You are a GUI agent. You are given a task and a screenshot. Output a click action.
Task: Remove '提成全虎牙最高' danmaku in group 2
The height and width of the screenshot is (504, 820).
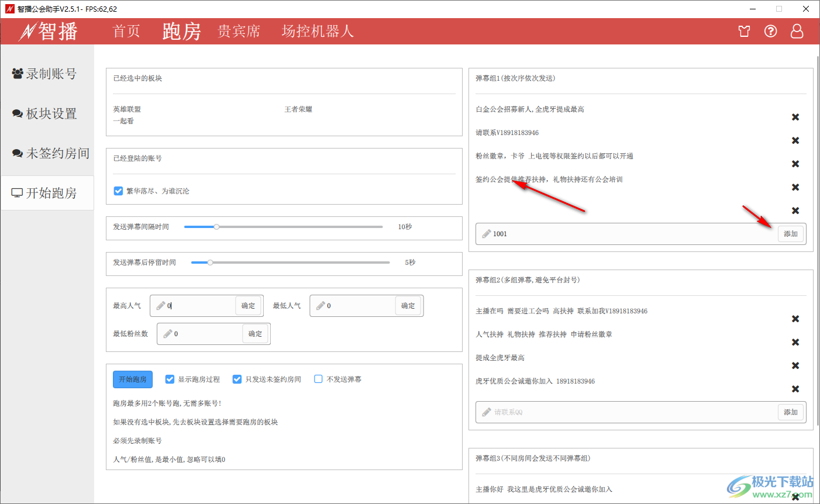coord(795,365)
